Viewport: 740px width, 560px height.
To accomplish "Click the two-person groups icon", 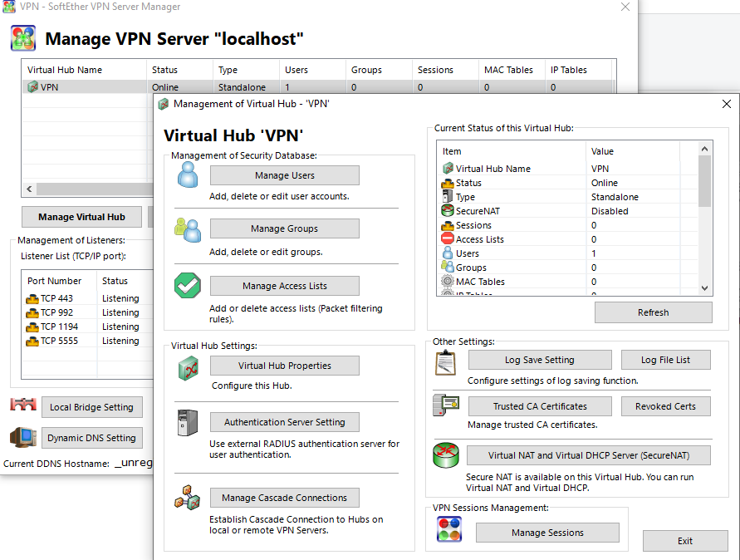I will pyautogui.click(x=188, y=230).
